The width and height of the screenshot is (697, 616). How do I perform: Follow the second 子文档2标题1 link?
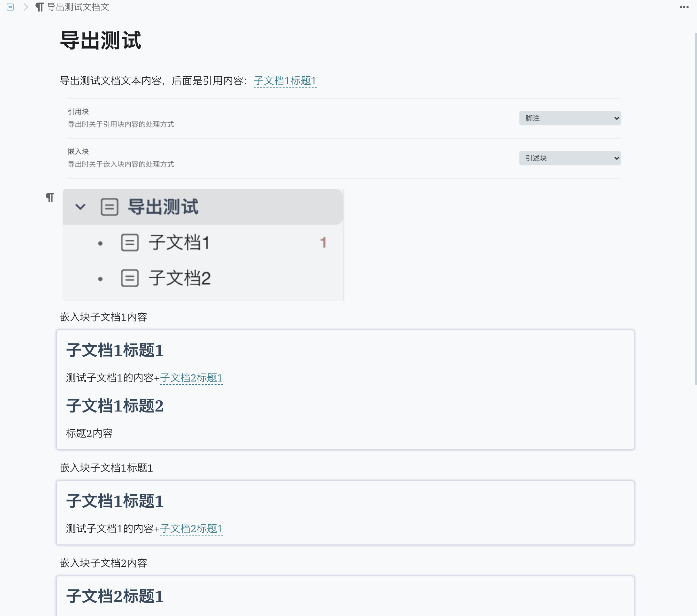click(x=191, y=529)
